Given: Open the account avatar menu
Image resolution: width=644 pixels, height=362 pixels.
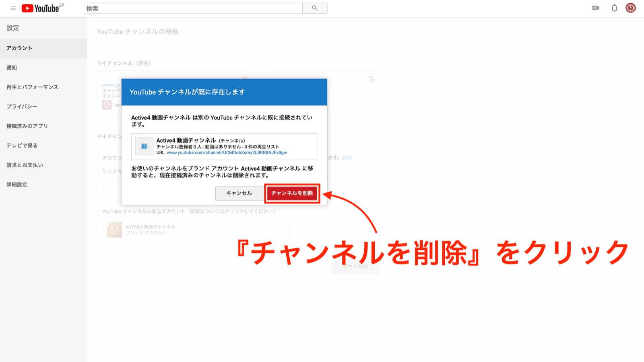Looking at the screenshot, I should pyautogui.click(x=631, y=8).
